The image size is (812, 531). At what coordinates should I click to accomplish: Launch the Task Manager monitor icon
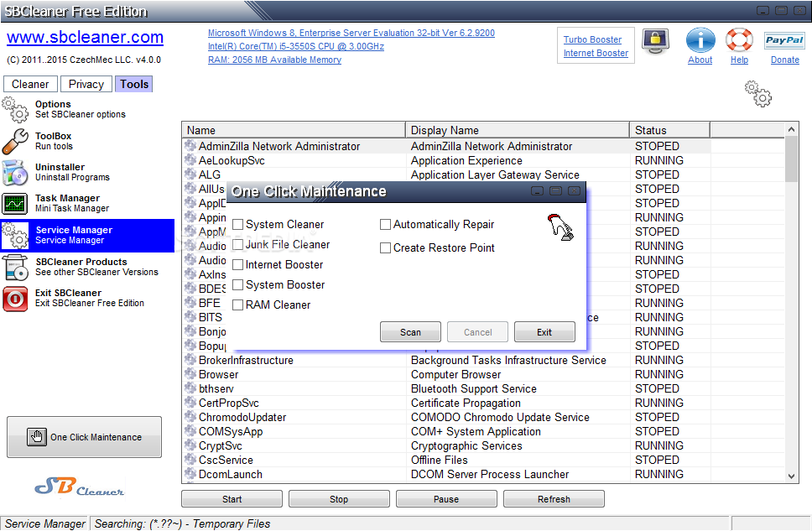click(15, 204)
